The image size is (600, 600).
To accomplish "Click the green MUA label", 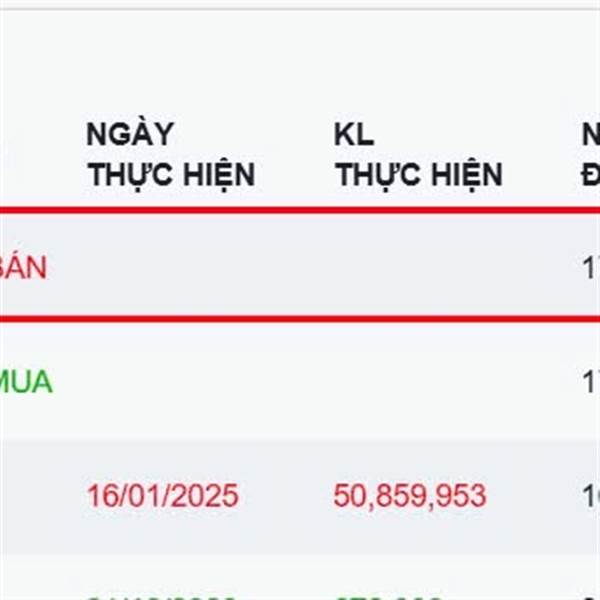I will [26, 382].
